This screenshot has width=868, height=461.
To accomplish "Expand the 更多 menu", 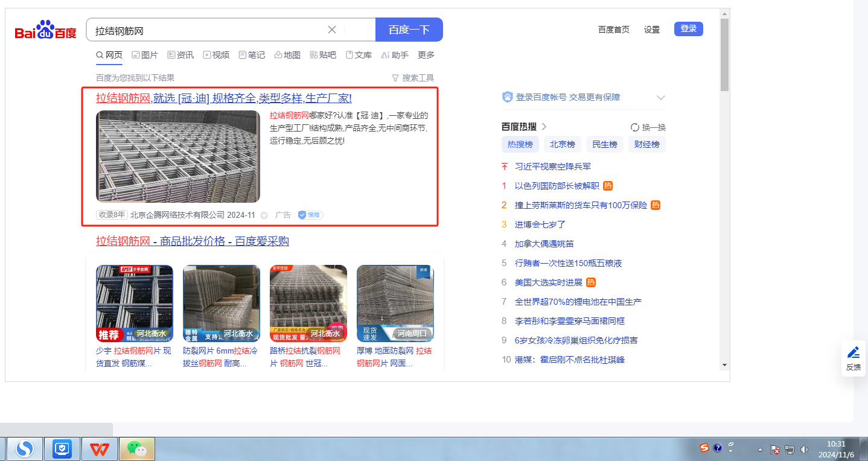I will point(426,55).
